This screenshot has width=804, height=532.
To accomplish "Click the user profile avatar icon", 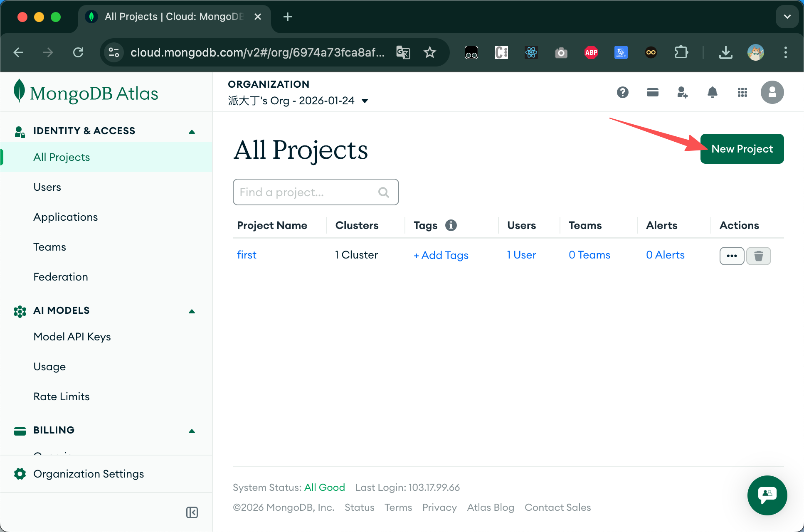I will [x=772, y=92].
